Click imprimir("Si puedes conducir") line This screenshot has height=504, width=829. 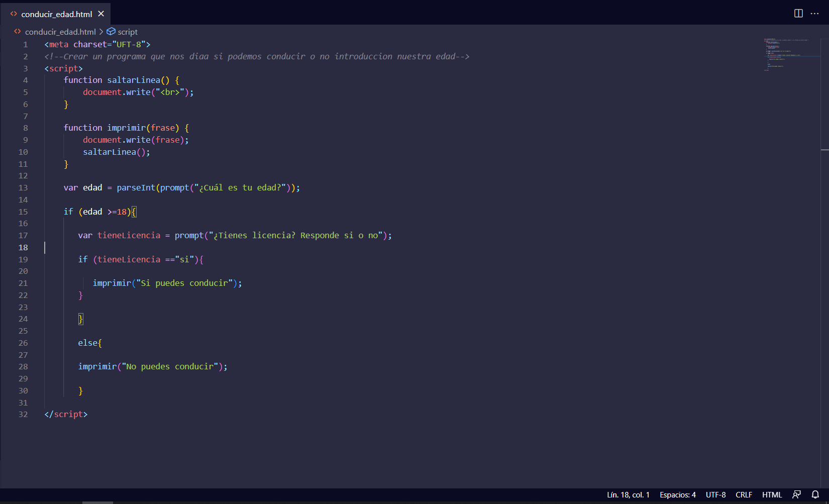click(x=167, y=283)
